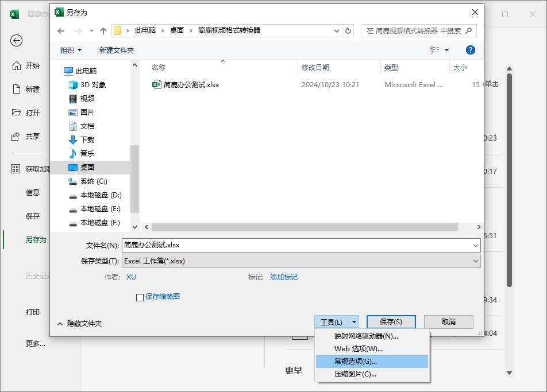The width and height of the screenshot is (547, 392).
Task: Click the back navigation arrow in the dialog
Action: [61, 30]
